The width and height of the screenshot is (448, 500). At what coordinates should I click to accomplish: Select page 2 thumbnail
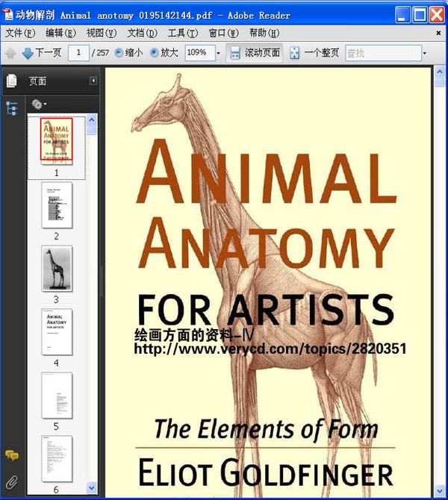tap(57, 205)
